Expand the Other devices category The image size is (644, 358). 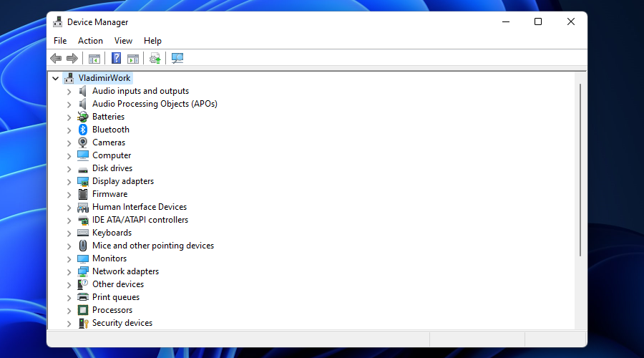click(69, 284)
